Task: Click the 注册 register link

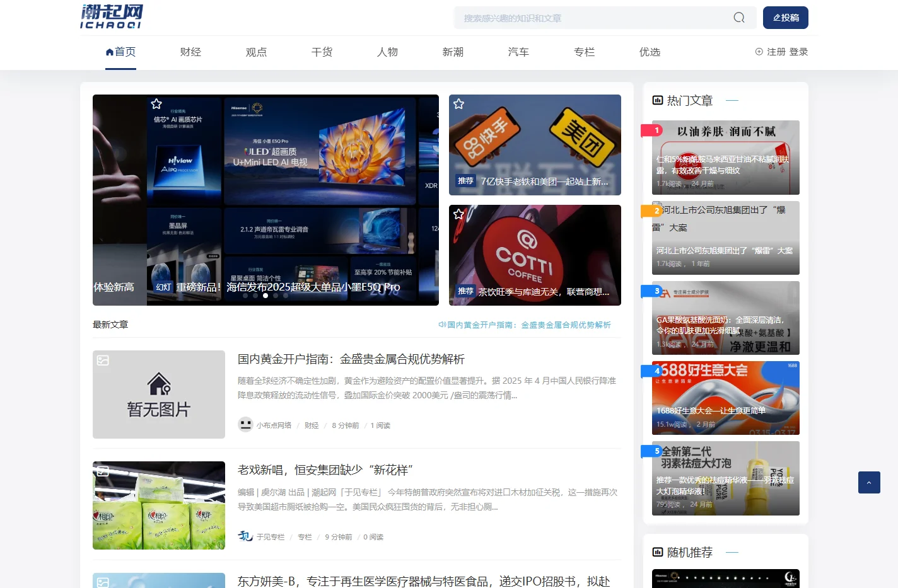Action: click(x=776, y=52)
